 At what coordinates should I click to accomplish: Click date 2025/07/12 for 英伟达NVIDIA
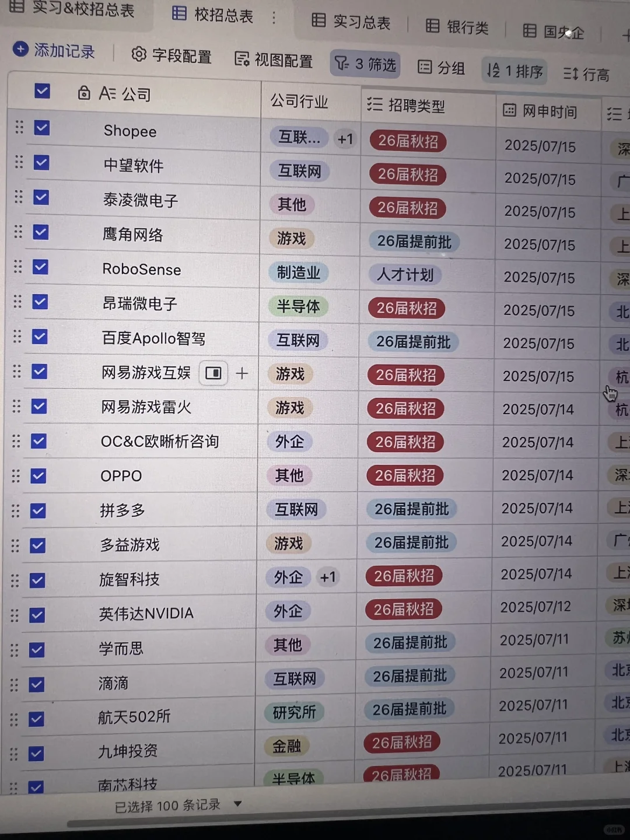click(x=535, y=607)
